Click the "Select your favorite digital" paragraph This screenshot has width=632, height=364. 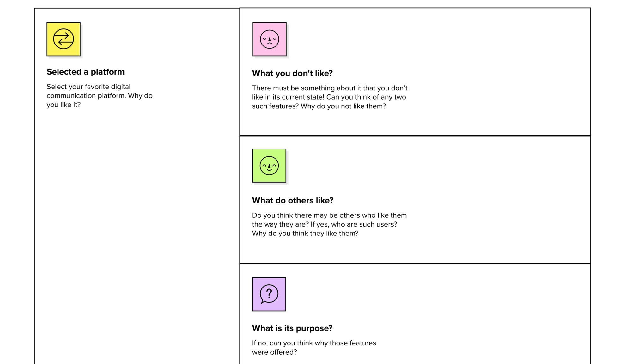100,96
